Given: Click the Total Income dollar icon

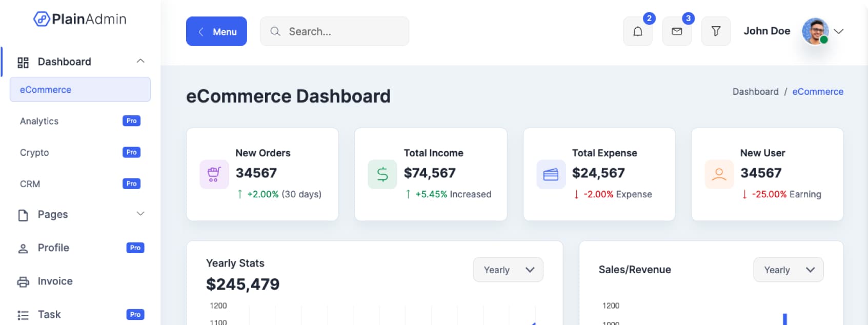Looking at the screenshot, I should (x=382, y=174).
